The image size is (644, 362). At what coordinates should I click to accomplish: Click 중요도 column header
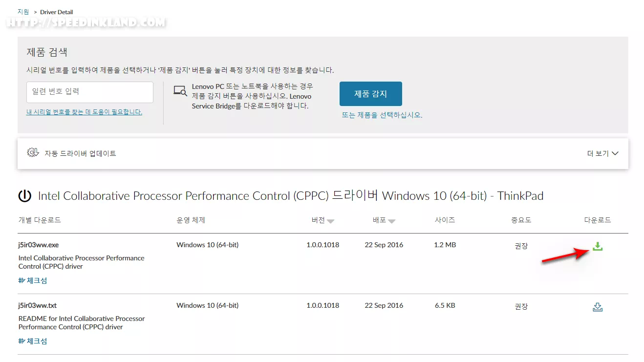click(x=521, y=220)
